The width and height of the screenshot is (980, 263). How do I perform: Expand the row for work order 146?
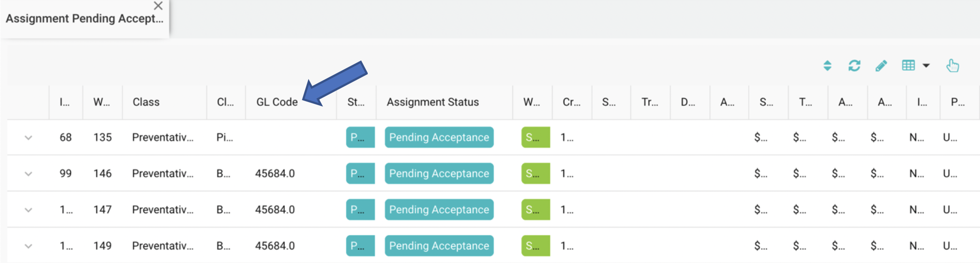tap(29, 174)
